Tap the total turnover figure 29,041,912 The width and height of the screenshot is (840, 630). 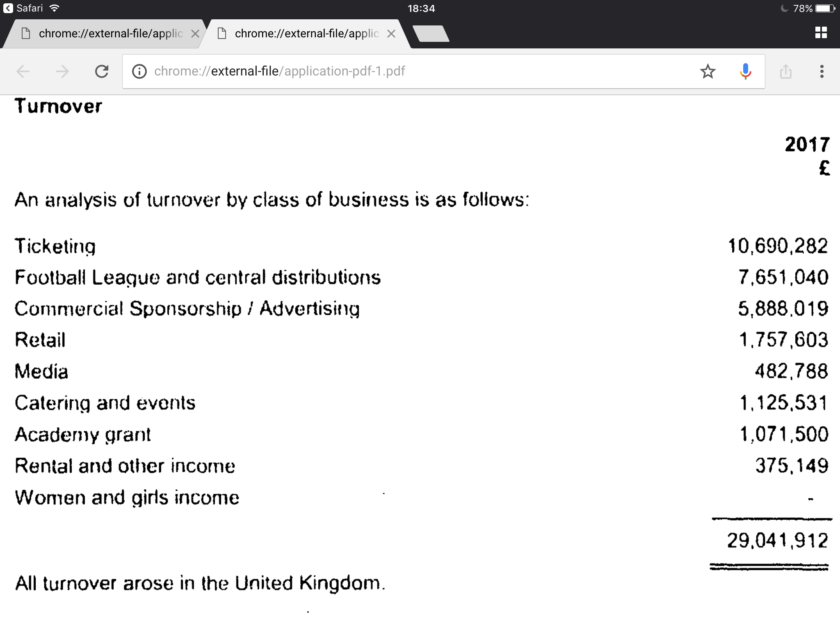pos(778,541)
